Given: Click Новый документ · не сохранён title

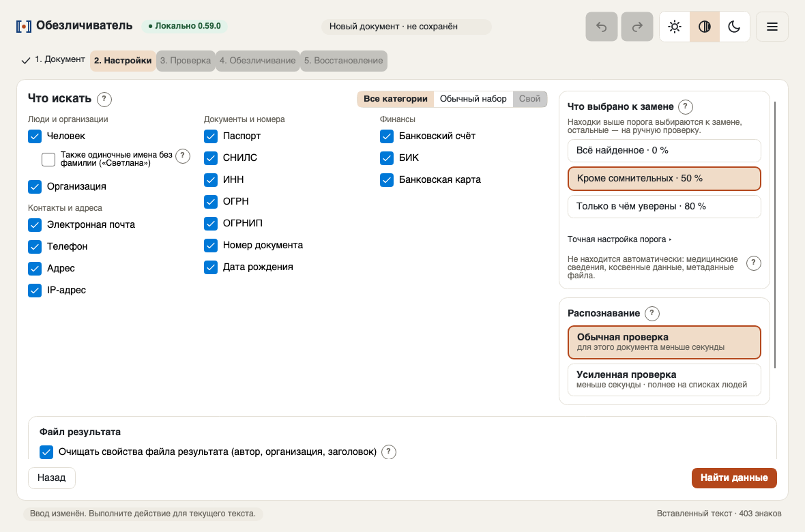Looking at the screenshot, I should click(x=406, y=27).
